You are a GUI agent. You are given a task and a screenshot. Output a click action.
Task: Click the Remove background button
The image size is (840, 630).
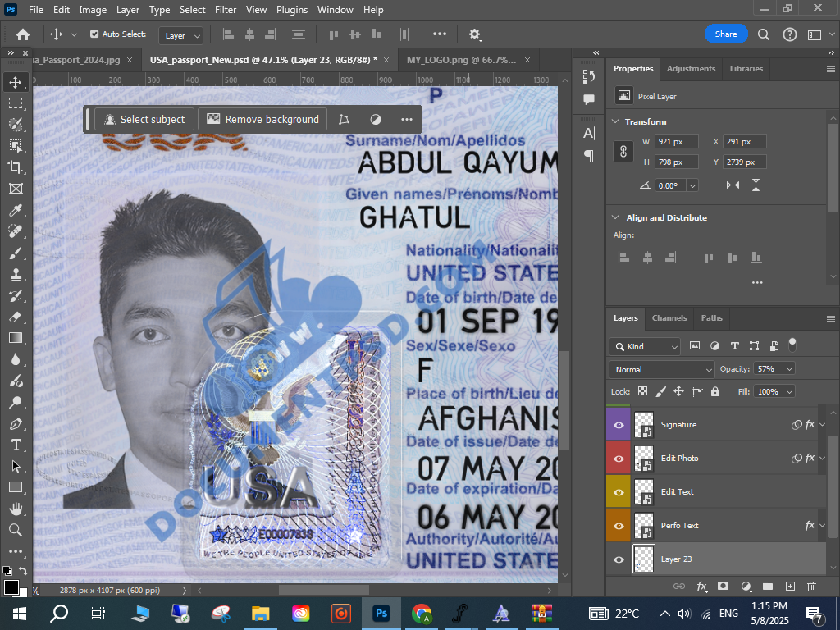[263, 120]
